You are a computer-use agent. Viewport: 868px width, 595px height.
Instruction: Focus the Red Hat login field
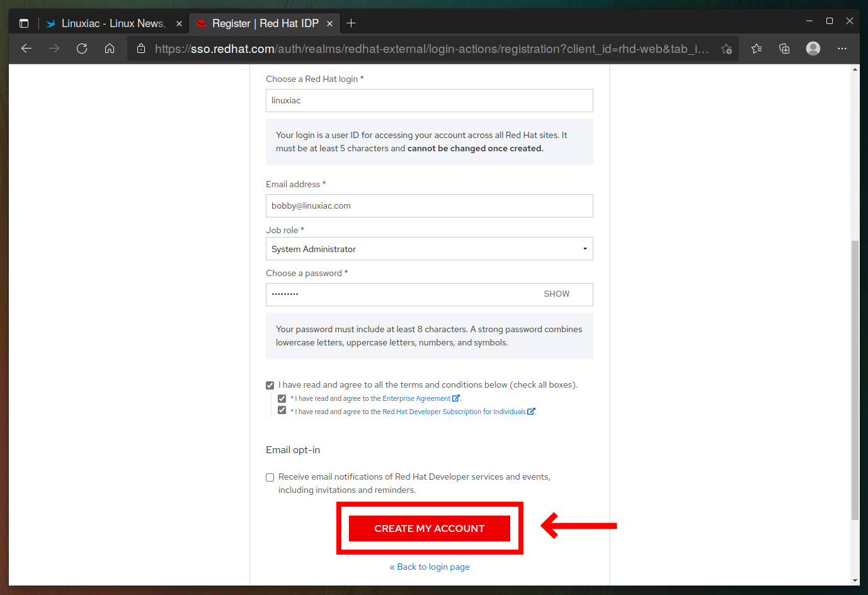pyautogui.click(x=430, y=100)
